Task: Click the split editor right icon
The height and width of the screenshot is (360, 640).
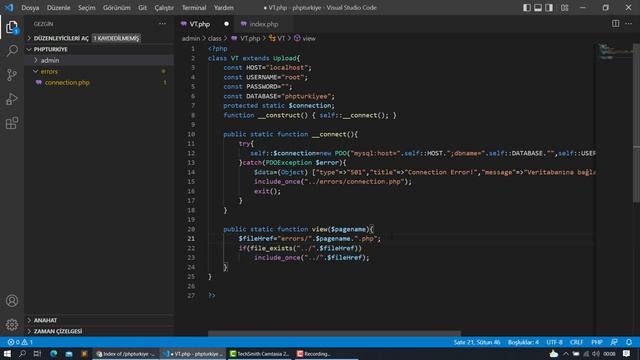Action: (x=616, y=24)
